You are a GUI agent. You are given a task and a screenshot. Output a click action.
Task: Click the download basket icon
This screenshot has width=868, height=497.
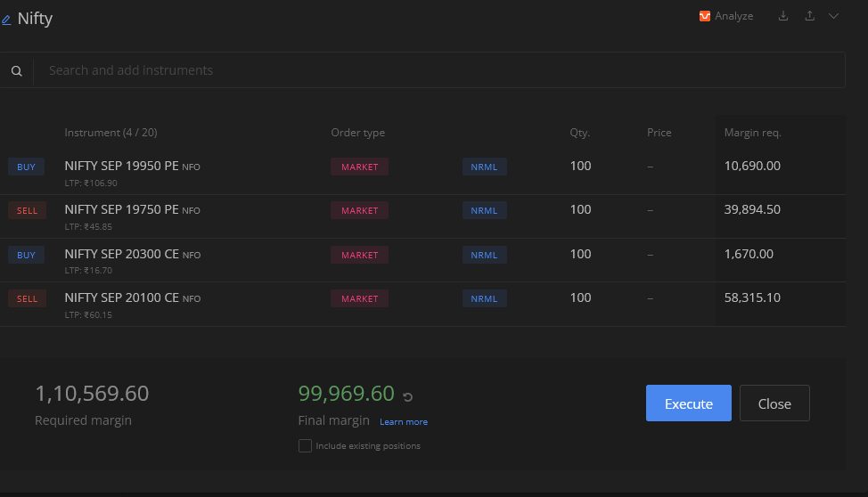click(782, 15)
